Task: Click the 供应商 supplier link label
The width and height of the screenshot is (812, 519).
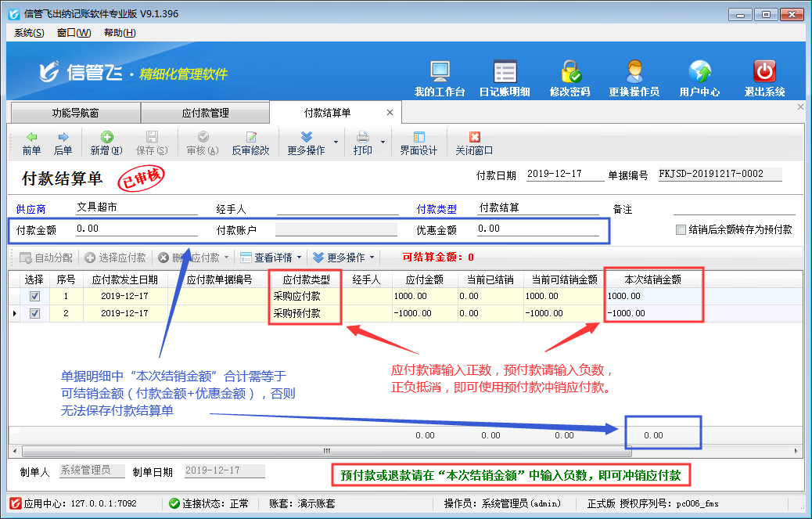Action: (31, 209)
